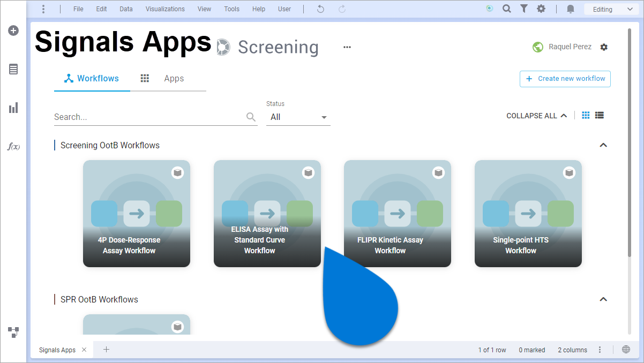Click the add content plus icon in sidebar
Viewport: 644px width, 363px height.
pyautogui.click(x=13, y=31)
